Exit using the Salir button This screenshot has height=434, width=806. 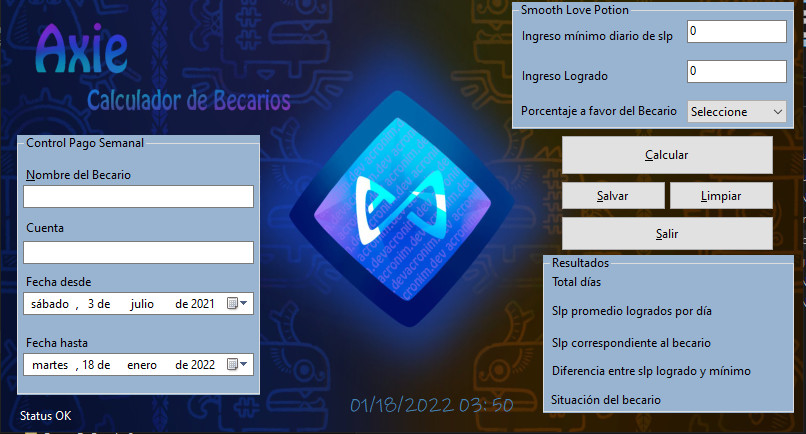click(x=667, y=233)
